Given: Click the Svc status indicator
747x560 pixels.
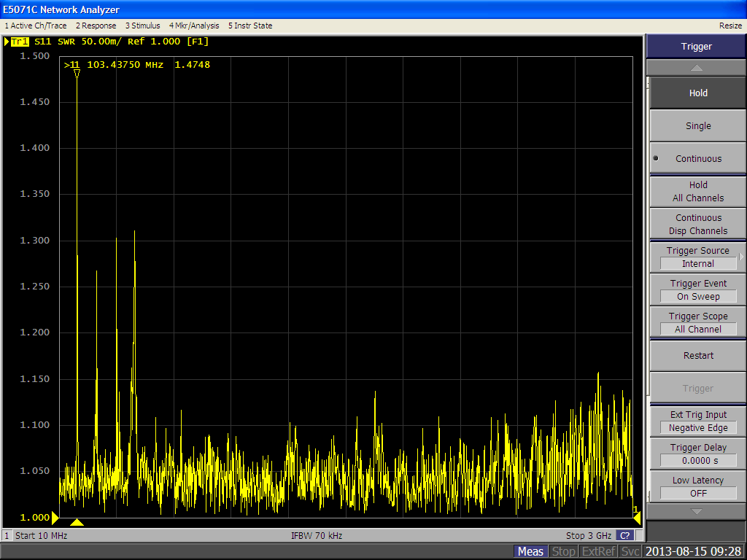Looking at the screenshot, I should click(630, 551).
